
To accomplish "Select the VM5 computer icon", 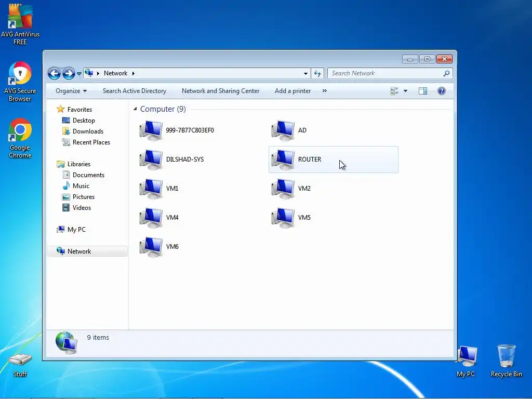I will (x=283, y=218).
